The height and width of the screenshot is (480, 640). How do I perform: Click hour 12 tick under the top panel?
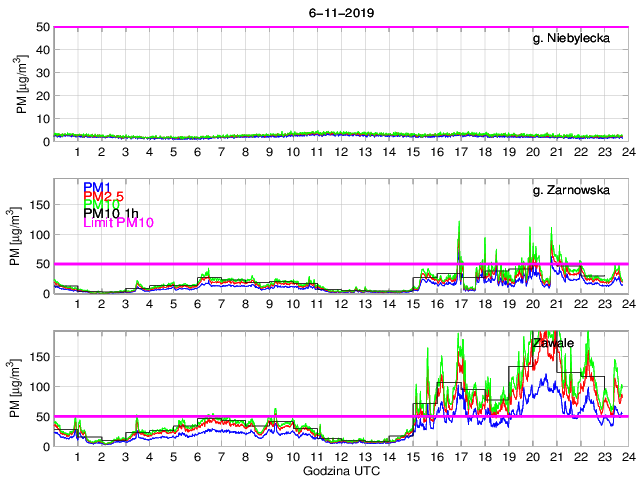pos(340,152)
